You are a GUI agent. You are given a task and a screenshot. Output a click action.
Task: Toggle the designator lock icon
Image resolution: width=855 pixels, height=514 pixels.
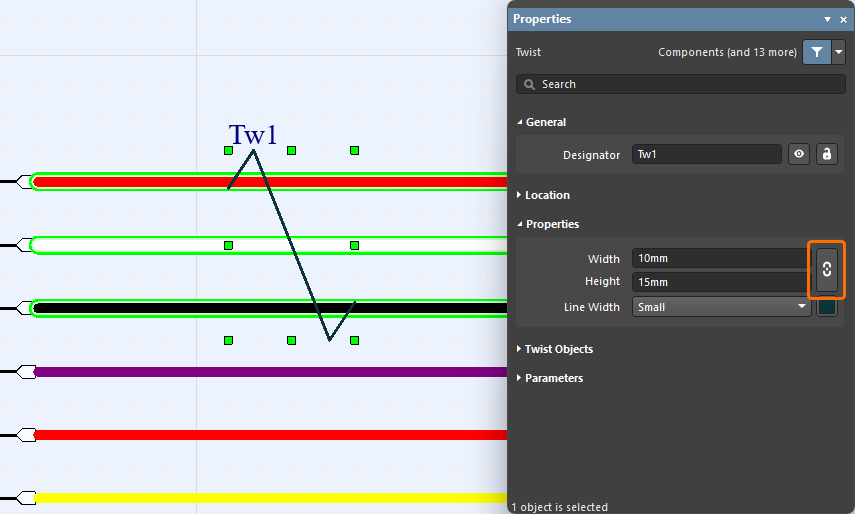[827, 154]
